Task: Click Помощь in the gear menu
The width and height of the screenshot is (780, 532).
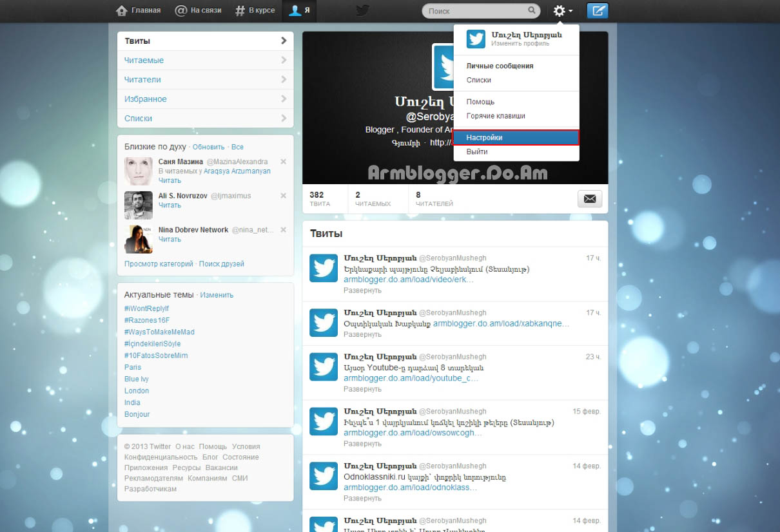Action: pos(480,102)
